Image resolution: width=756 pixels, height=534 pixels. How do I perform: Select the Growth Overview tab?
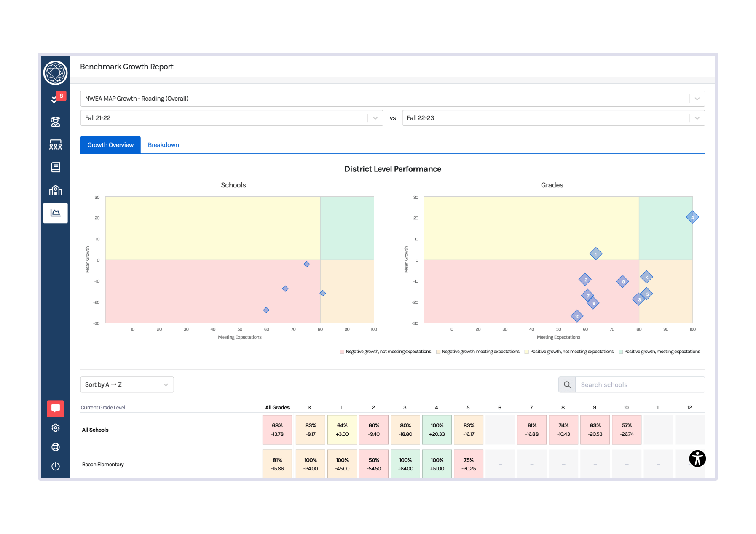pos(110,144)
